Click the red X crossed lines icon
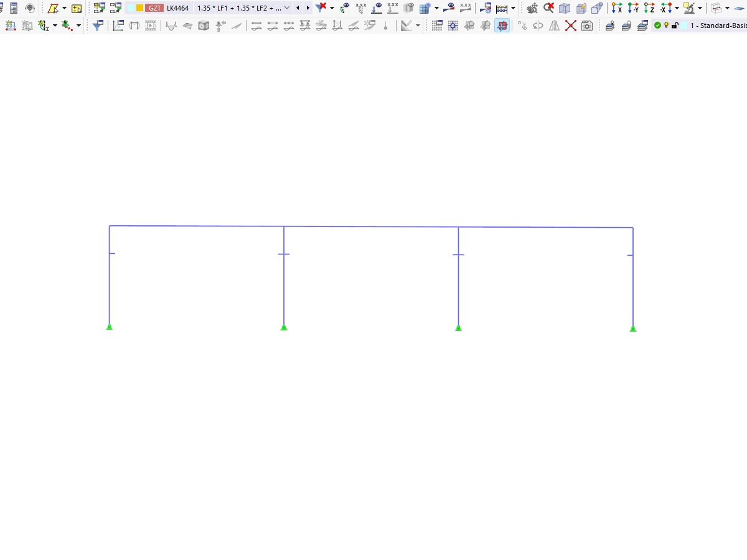Image resolution: width=747 pixels, height=560 pixels. click(x=571, y=26)
